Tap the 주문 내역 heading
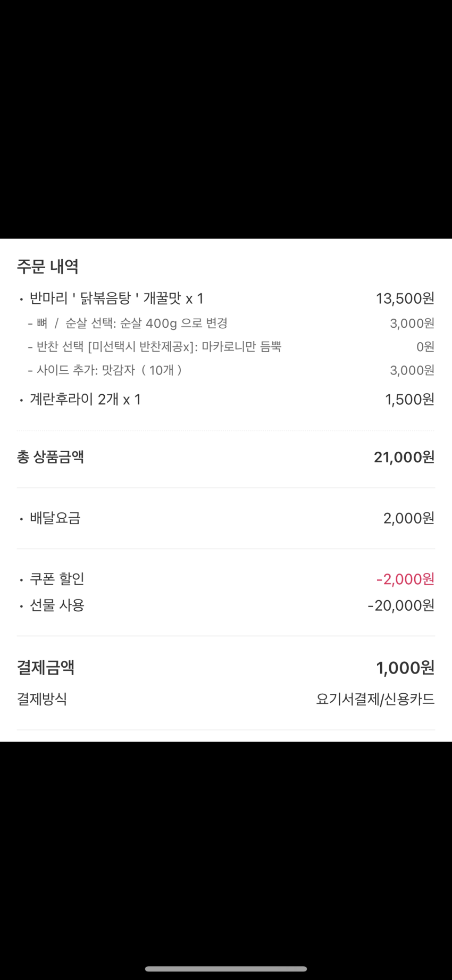The height and width of the screenshot is (980, 452). click(48, 266)
